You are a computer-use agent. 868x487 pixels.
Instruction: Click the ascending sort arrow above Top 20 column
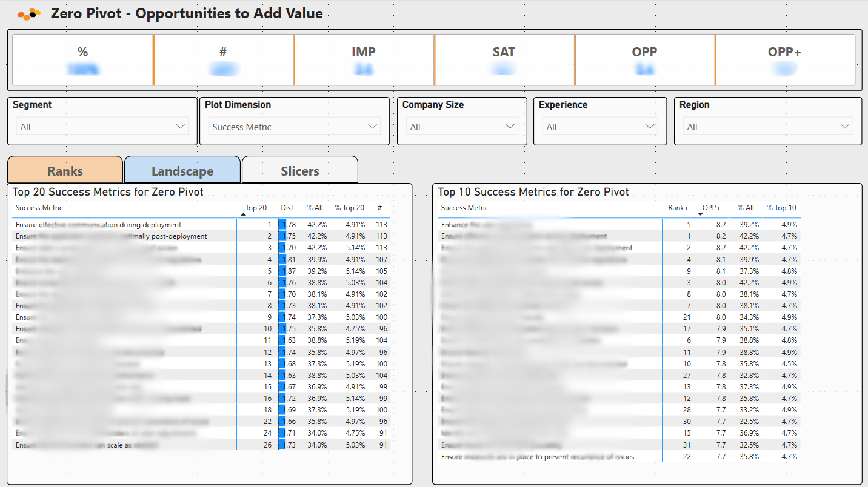point(244,214)
